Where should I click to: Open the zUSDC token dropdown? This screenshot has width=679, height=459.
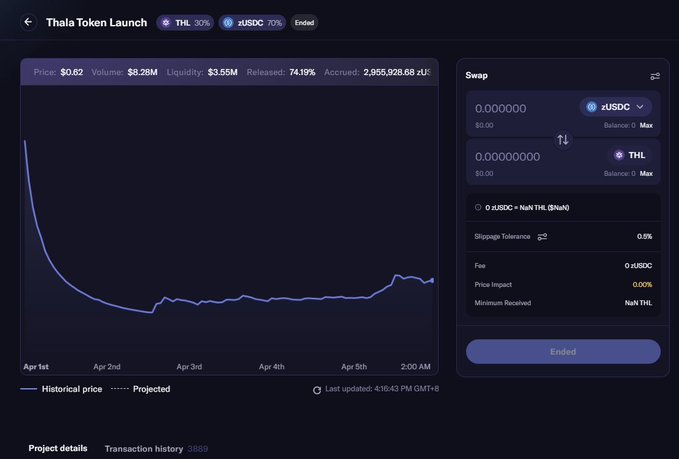coord(615,107)
